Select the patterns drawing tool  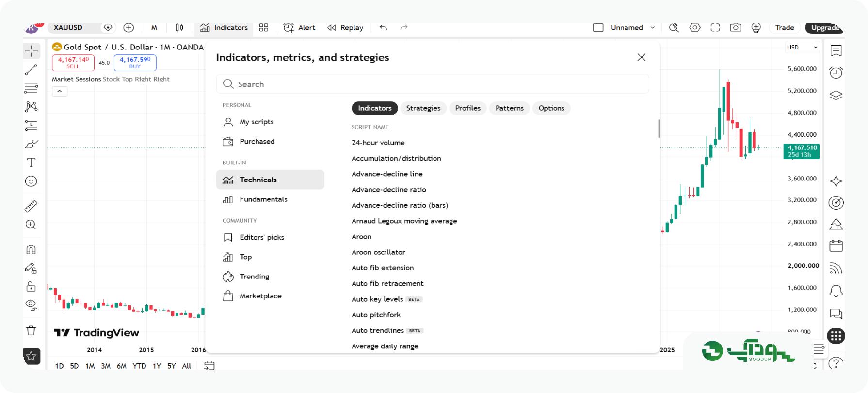(32, 107)
